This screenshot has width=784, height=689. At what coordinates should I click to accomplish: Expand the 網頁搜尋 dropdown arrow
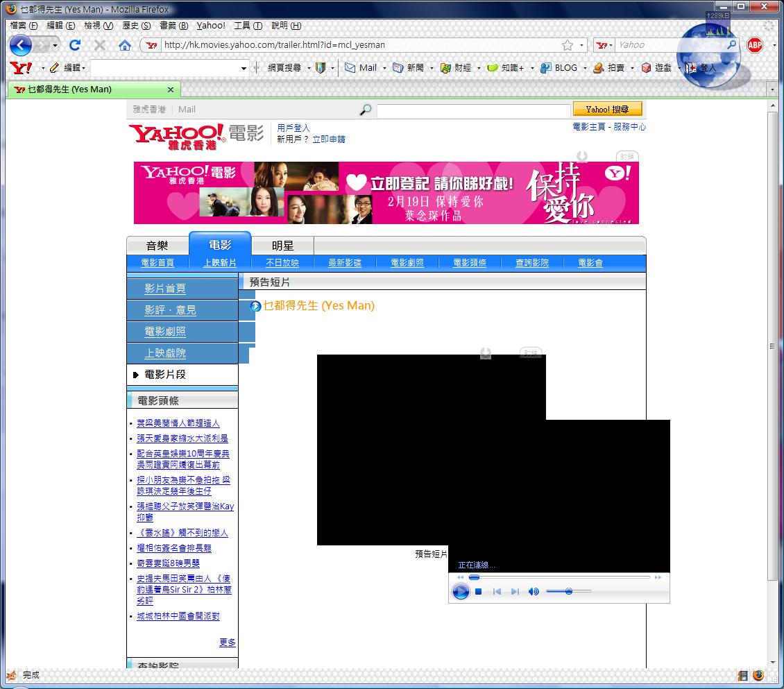coord(309,68)
